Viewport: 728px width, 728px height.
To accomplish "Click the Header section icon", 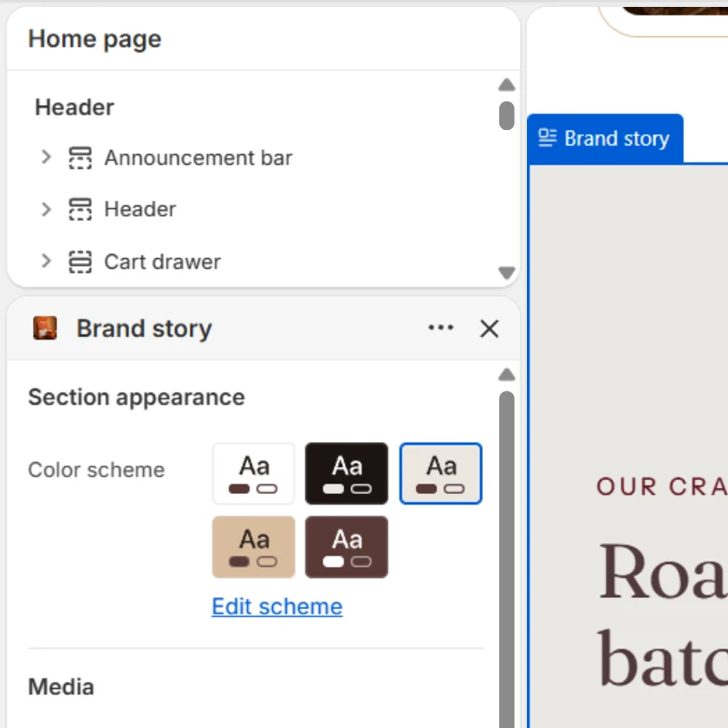I will (81, 209).
